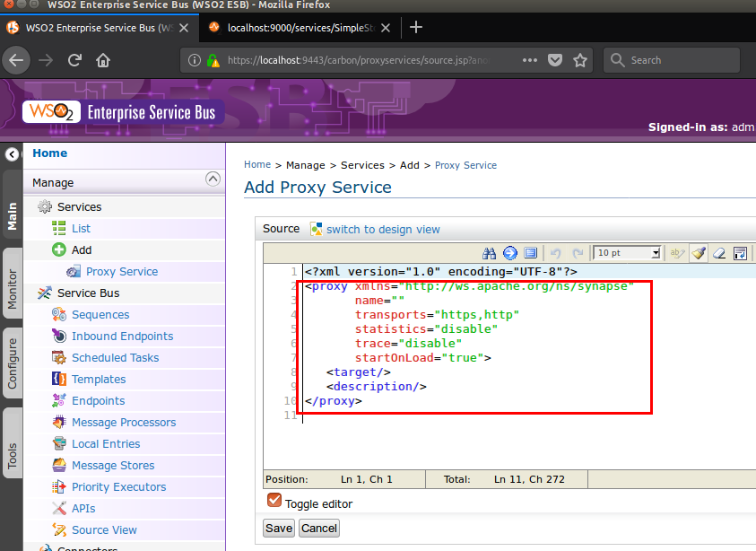The height and width of the screenshot is (551, 756).
Task: Click the Firefox home icon
Action: (103, 60)
